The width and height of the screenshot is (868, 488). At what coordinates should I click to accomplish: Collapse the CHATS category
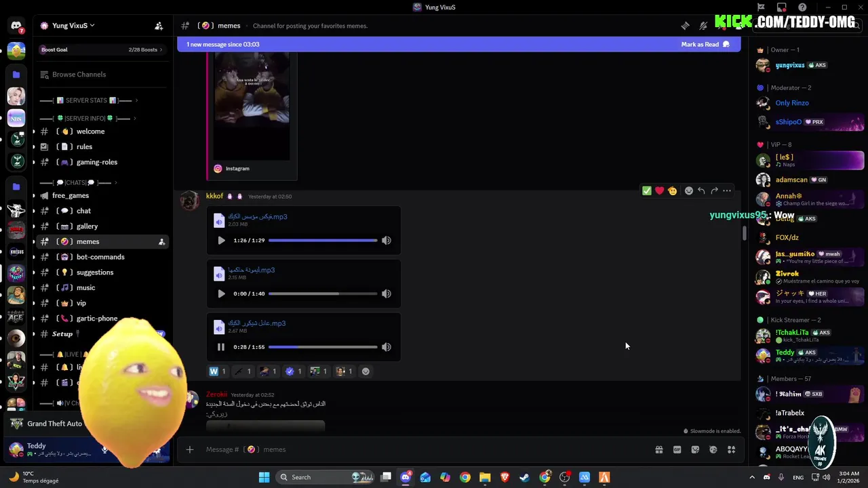coord(78,183)
